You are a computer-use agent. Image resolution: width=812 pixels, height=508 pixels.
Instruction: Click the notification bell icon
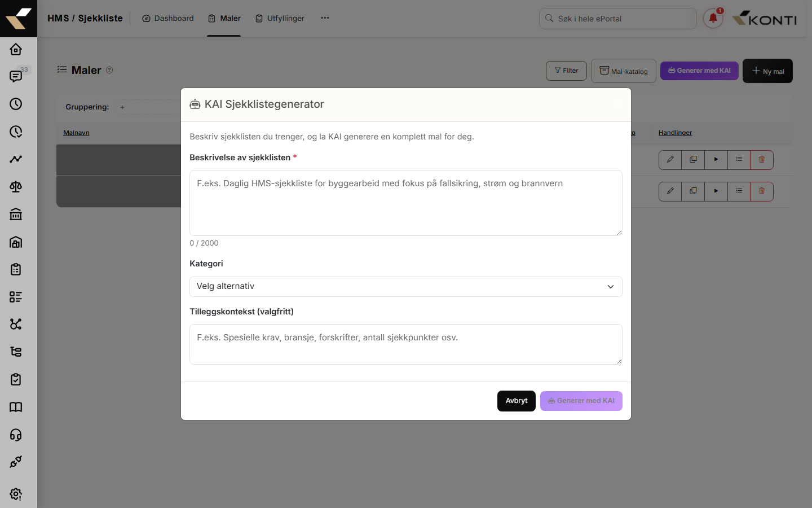tap(713, 18)
